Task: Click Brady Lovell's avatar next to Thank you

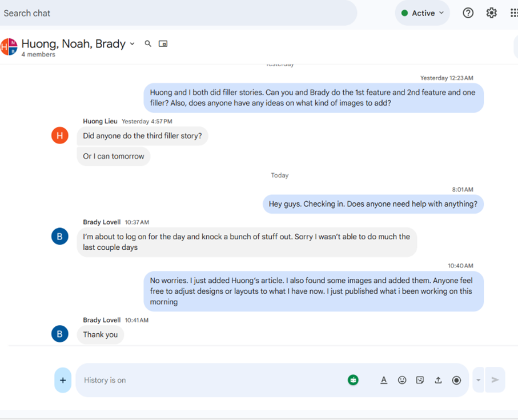Action: pyautogui.click(x=60, y=334)
